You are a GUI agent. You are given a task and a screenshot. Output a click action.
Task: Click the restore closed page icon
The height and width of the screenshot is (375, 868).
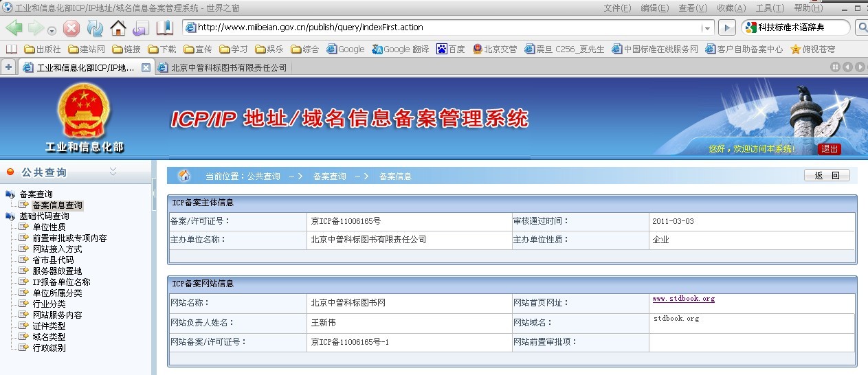click(141, 28)
